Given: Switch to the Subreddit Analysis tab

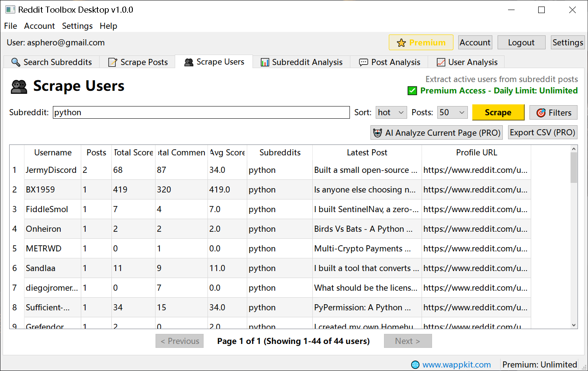Looking at the screenshot, I should [301, 62].
